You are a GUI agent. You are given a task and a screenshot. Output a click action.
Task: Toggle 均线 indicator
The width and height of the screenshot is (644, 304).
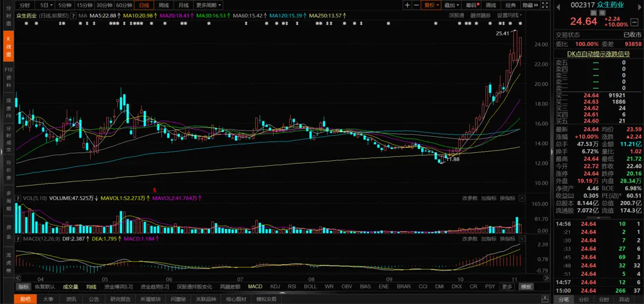(91, 287)
